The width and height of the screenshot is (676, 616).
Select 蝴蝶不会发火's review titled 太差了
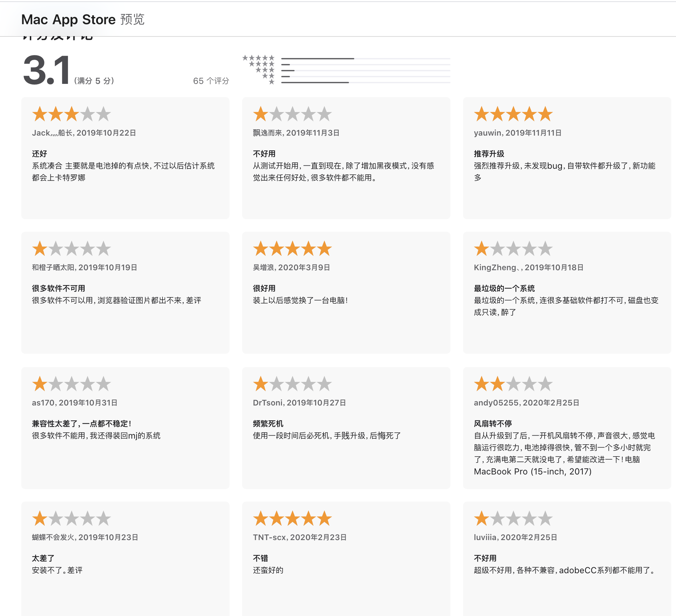(125, 559)
